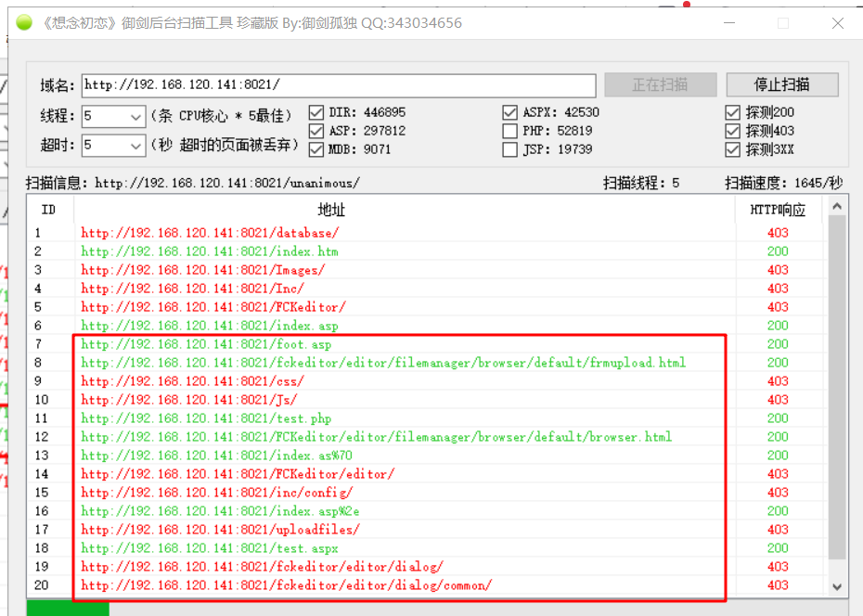
Task: Select row 19 /fckeditor/editor/dialog/ address
Action: tap(262, 567)
